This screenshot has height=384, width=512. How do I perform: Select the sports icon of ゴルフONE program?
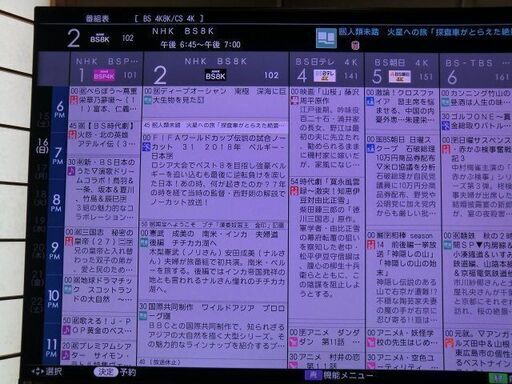[x=446, y=126]
